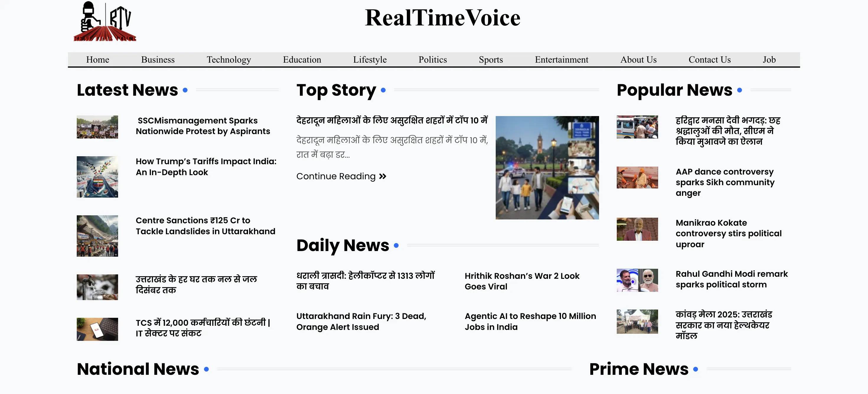This screenshot has width=868, height=394.
Task: Click the Manikrao Kokate portrait thumbnail
Action: coord(637,229)
